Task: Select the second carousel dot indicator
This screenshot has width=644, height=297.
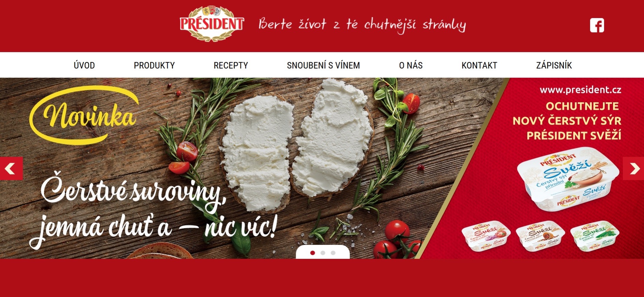Action: pos(323,253)
